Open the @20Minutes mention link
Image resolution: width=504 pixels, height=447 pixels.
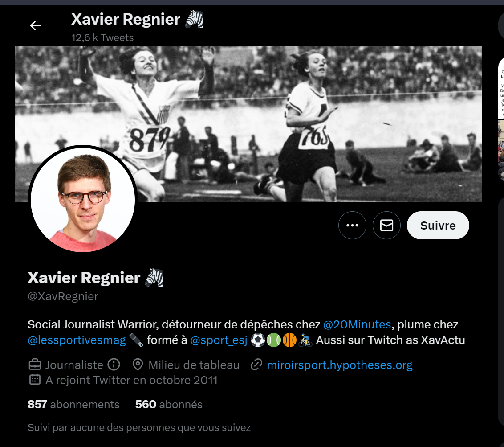[357, 324]
